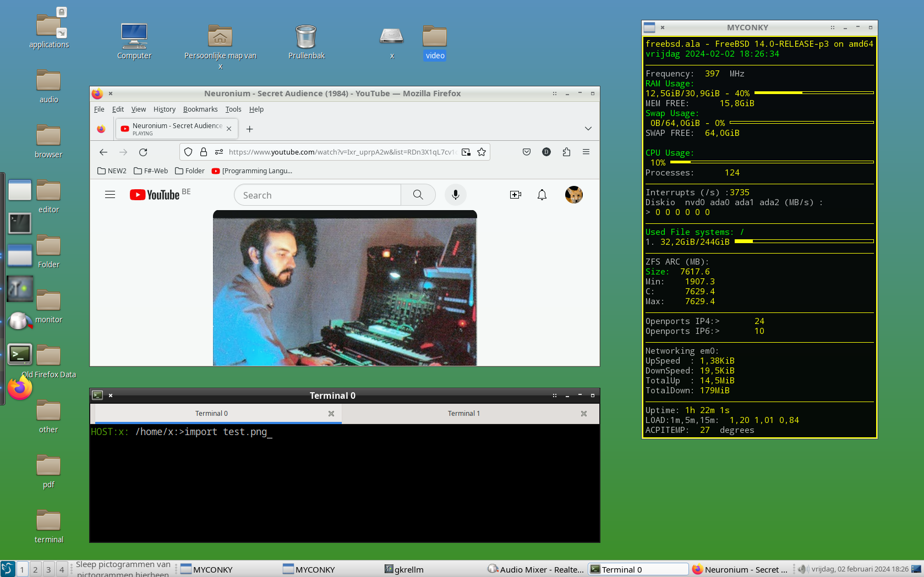The width and height of the screenshot is (924, 577).
Task: Open the pdf desktop folder
Action: coord(48,471)
